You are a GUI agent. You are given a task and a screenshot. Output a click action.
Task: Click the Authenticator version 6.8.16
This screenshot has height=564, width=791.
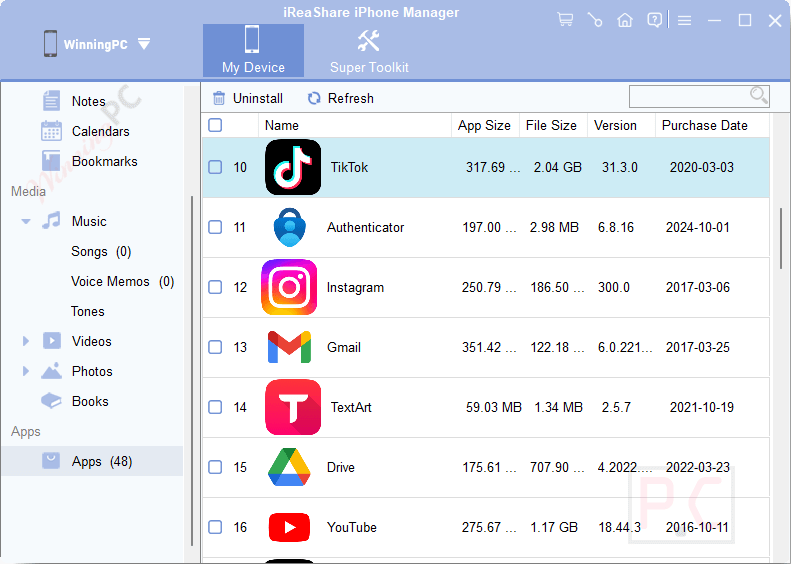615,227
